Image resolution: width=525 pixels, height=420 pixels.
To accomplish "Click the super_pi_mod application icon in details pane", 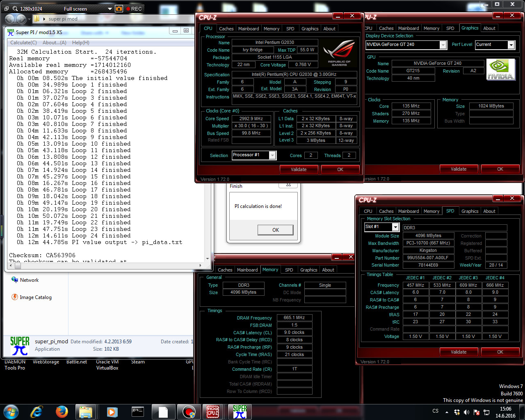I will (x=20, y=345).
